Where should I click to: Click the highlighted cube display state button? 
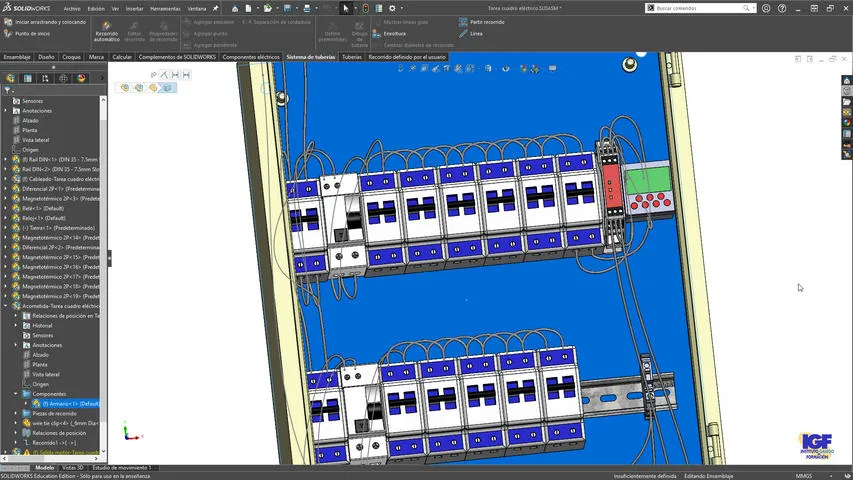pos(168,88)
